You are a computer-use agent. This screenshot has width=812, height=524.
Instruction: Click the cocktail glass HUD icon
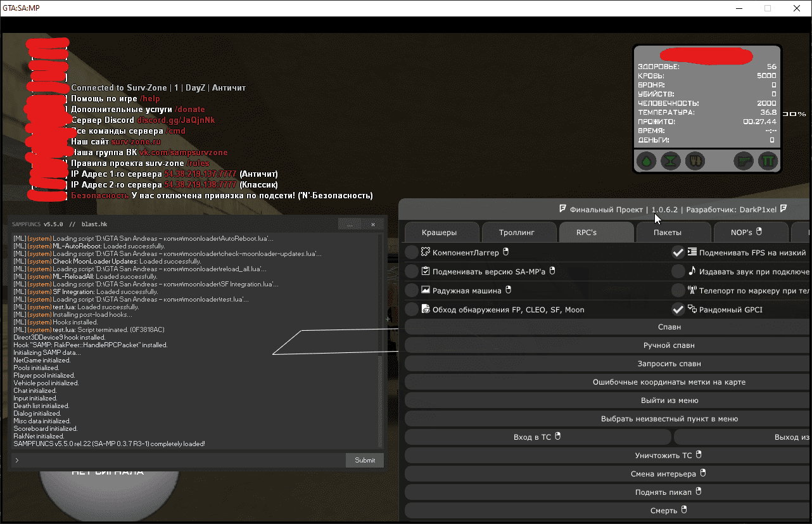click(670, 162)
